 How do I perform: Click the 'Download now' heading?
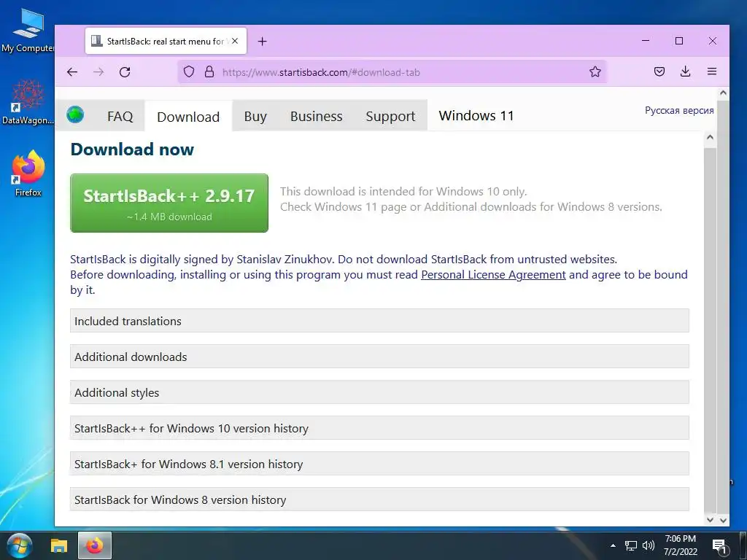point(132,149)
